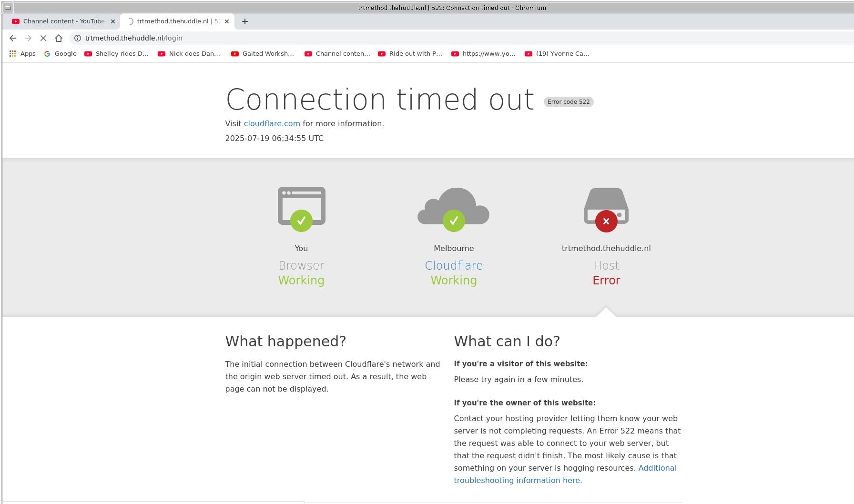Open the Apps bookmark shortcut

click(22, 54)
